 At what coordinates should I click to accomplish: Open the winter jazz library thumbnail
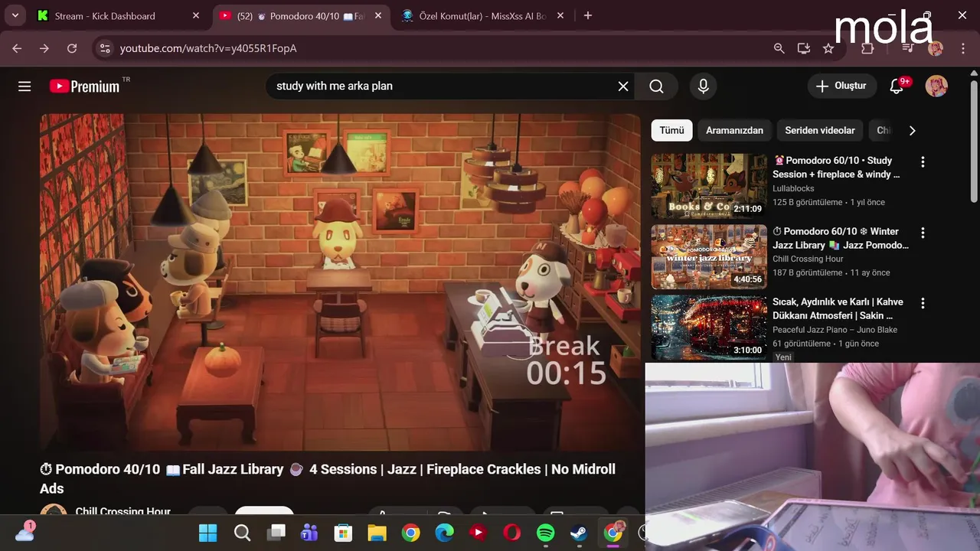point(709,256)
